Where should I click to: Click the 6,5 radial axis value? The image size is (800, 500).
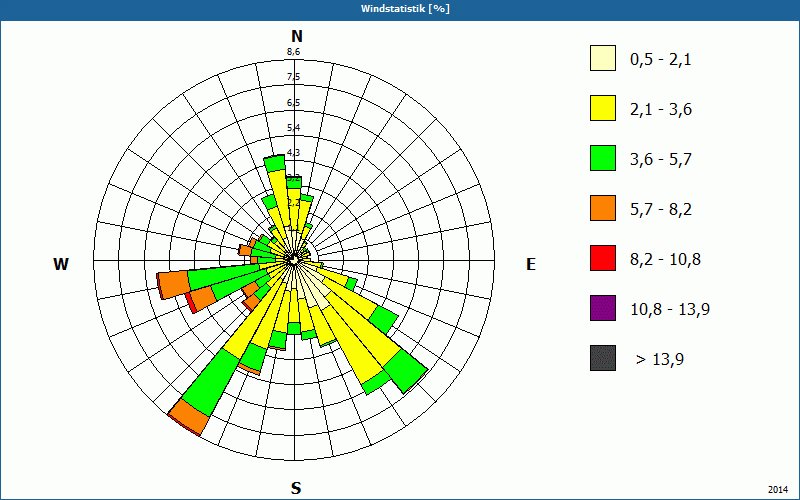(x=293, y=103)
